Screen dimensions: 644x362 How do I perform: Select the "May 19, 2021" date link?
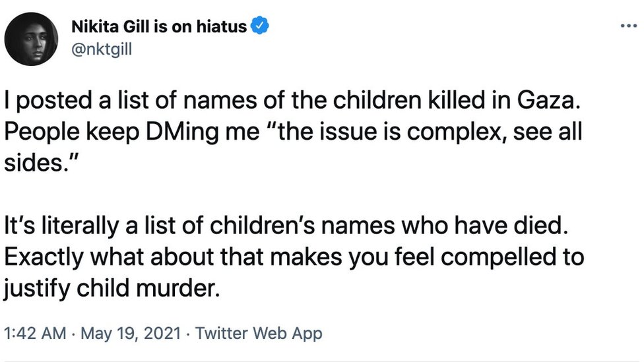pyautogui.click(x=131, y=333)
